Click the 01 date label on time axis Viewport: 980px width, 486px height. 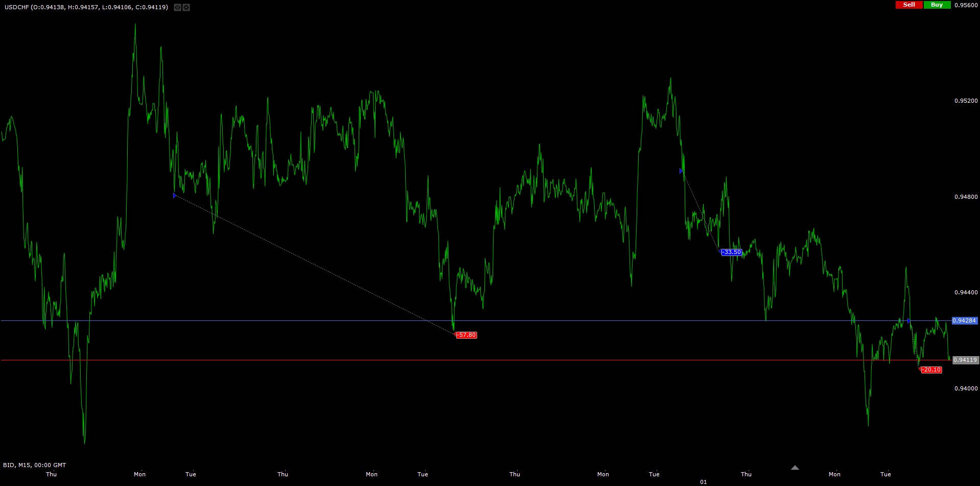coord(704,482)
